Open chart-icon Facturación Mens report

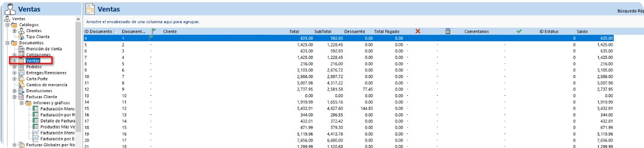(x=58, y=133)
